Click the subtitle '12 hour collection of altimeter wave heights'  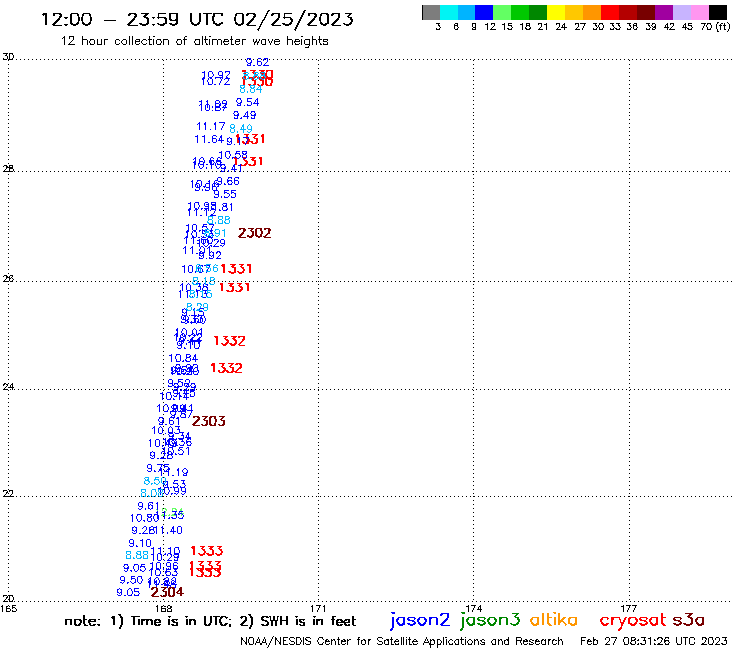194,41
